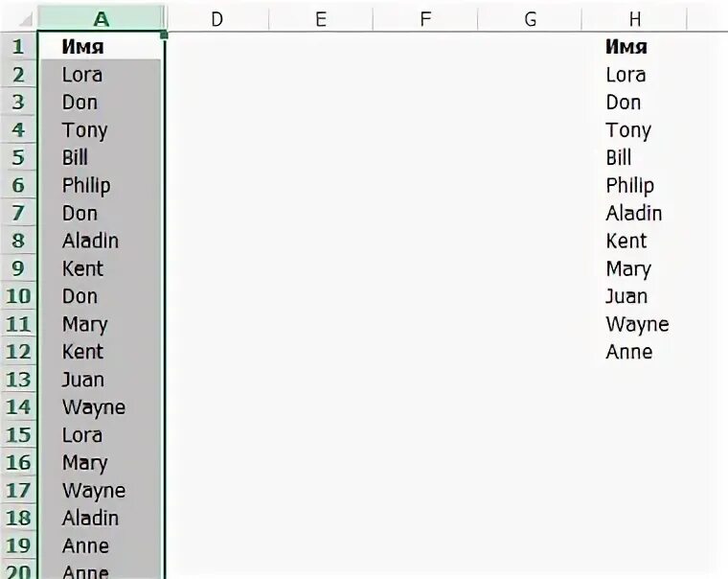Image resolution: width=728 pixels, height=579 pixels.
Task: Click the select-all corner triangle
Action: tap(25, 21)
